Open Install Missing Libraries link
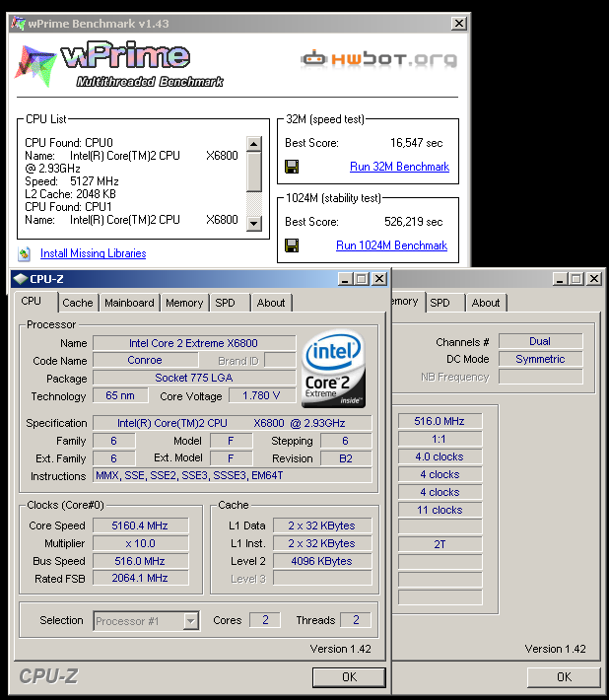The width and height of the screenshot is (609, 700). pyautogui.click(x=94, y=253)
